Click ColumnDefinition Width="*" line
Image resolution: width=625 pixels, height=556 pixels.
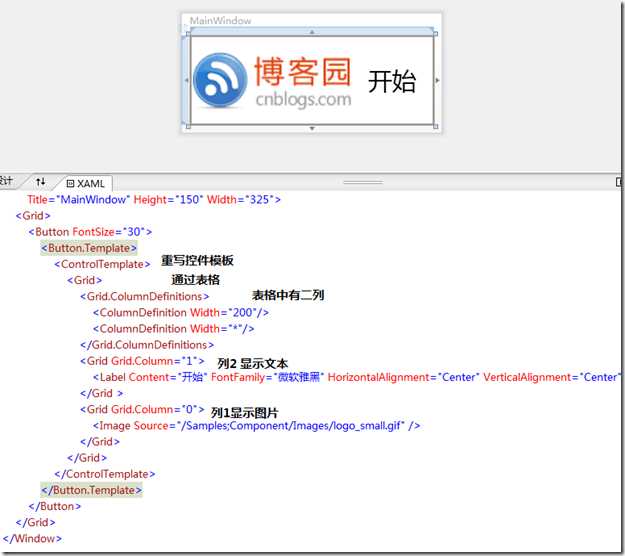click(x=173, y=329)
